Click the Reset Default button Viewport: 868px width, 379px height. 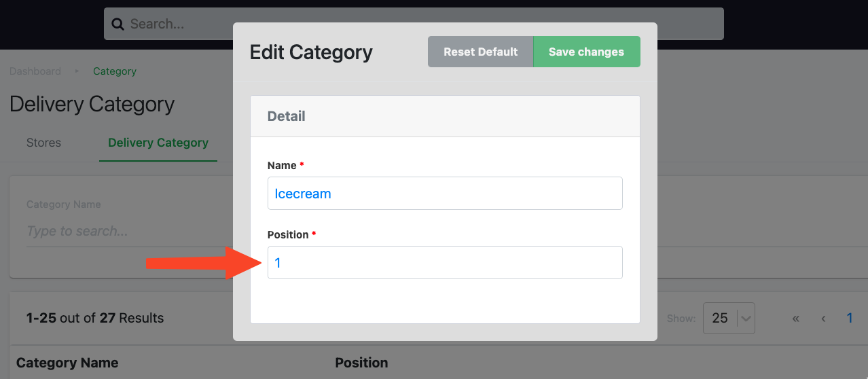481,52
